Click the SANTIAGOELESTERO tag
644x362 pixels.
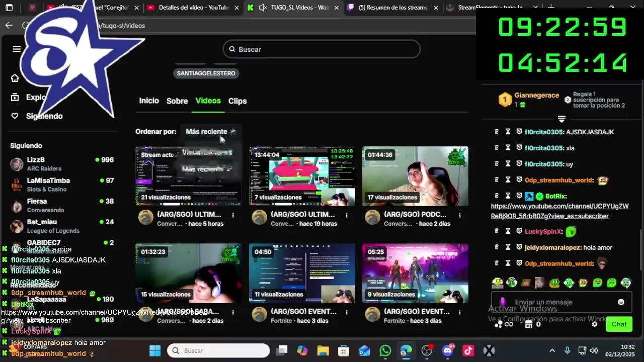(x=206, y=73)
